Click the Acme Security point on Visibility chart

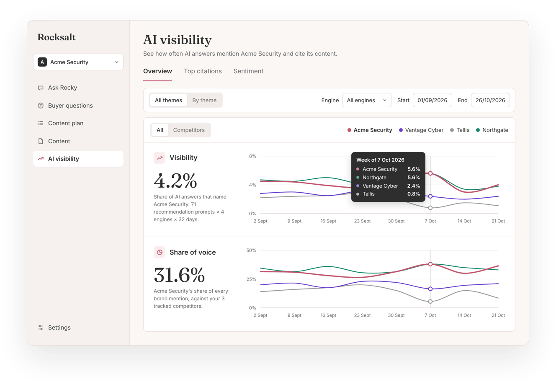430,173
